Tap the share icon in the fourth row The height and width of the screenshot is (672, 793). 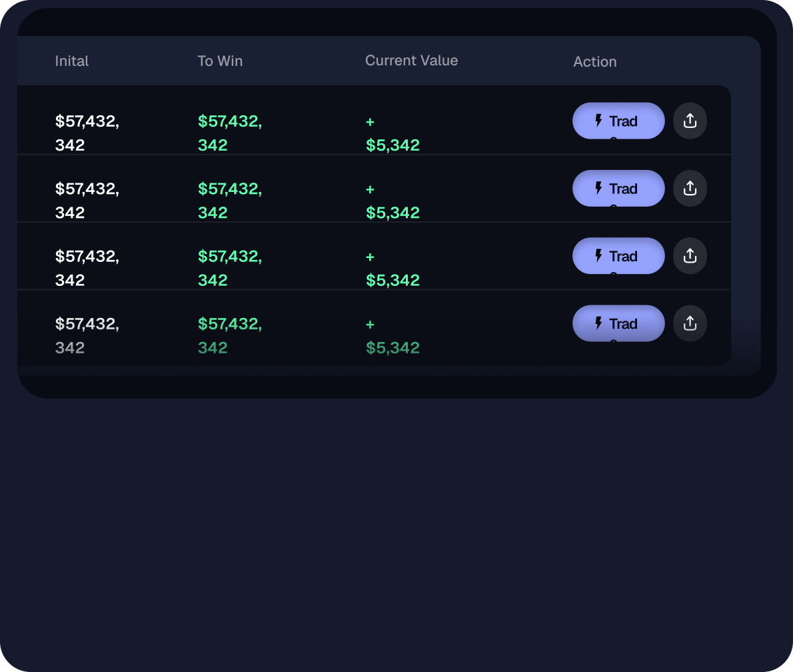coord(690,323)
